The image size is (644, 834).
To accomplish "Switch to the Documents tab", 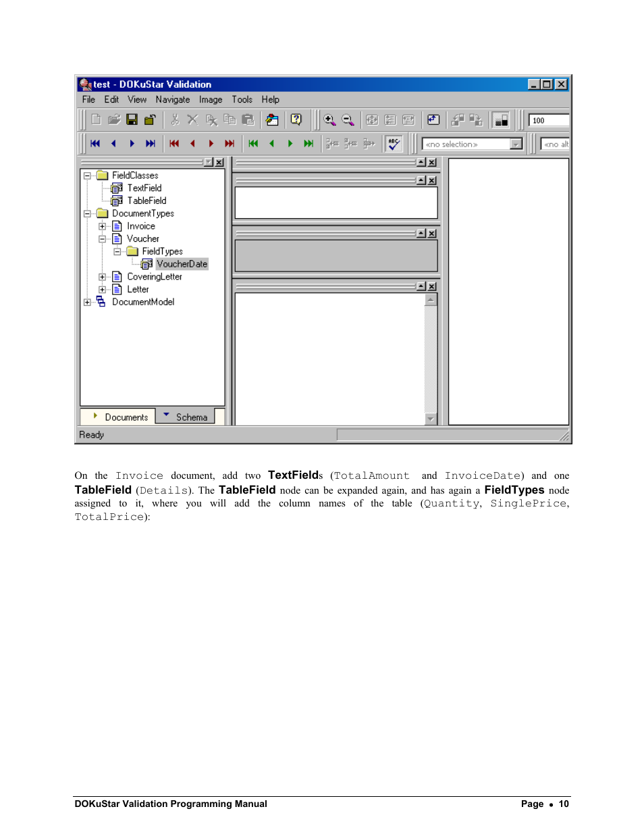I will coord(118,417).
